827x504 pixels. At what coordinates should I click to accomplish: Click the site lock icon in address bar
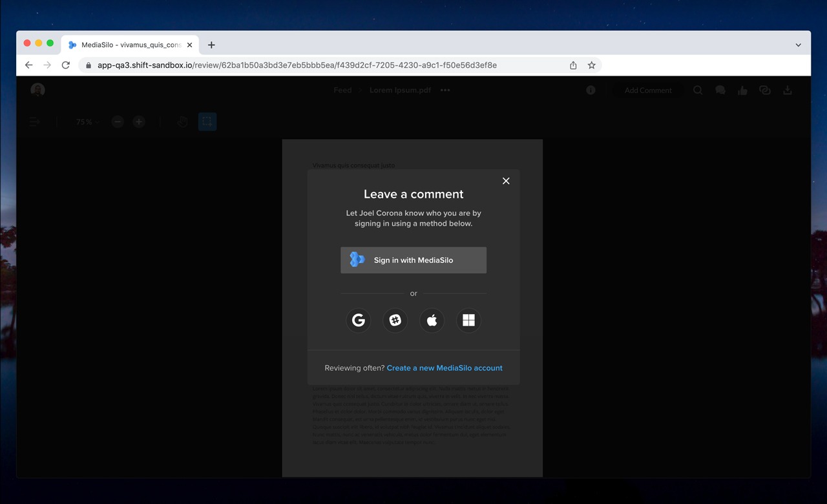pyautogui.click(x=89, y=65)
